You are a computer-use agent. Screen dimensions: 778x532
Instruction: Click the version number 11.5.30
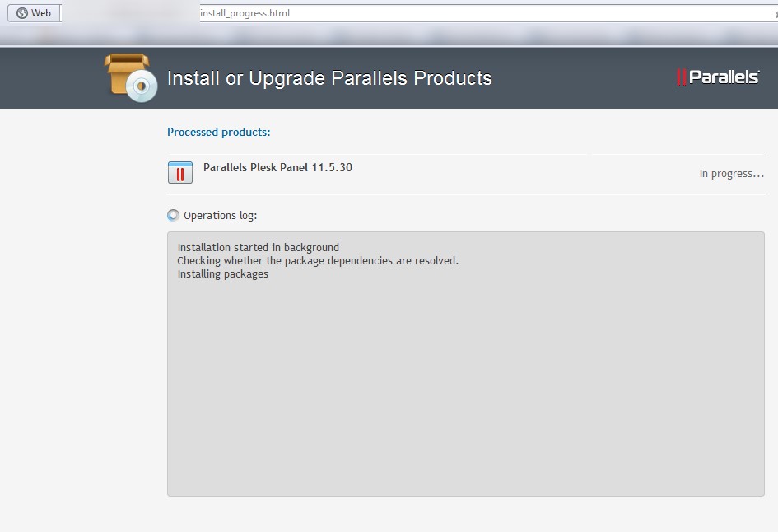(x=332, y=167)
